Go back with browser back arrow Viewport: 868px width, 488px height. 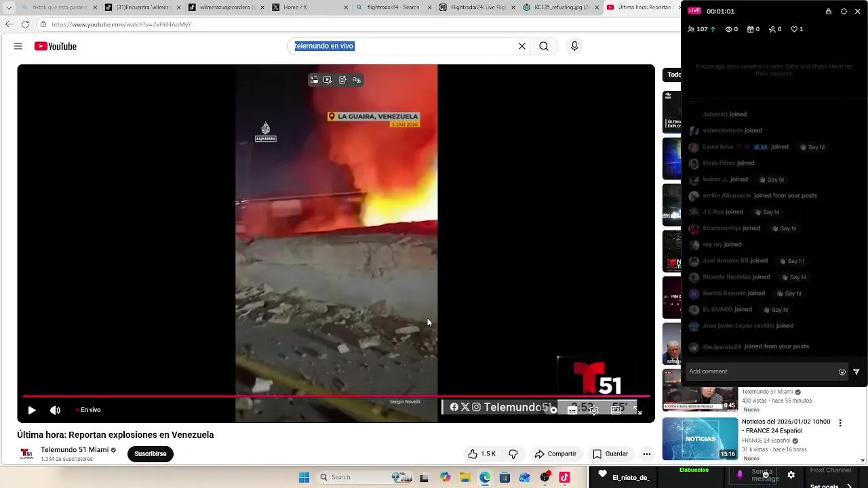(x=9, y=24)
